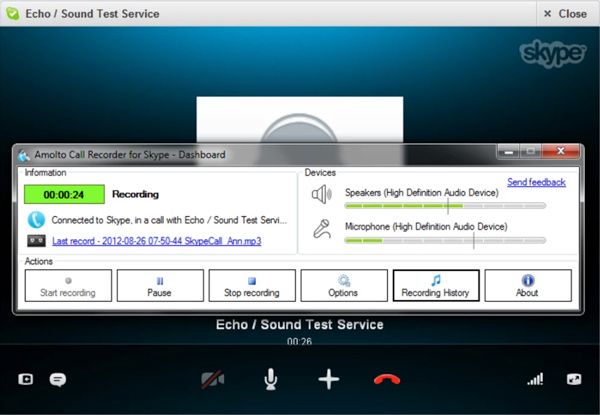The image size is (600, 415).
Task: Click the Recording status label
Action: [x=135, y=194]
